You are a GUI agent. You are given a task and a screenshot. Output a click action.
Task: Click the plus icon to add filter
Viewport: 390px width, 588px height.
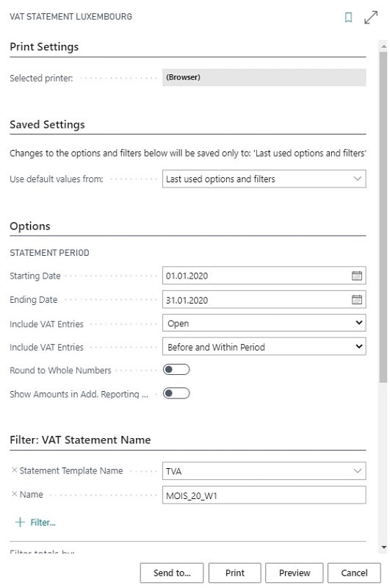pos(20,522)
